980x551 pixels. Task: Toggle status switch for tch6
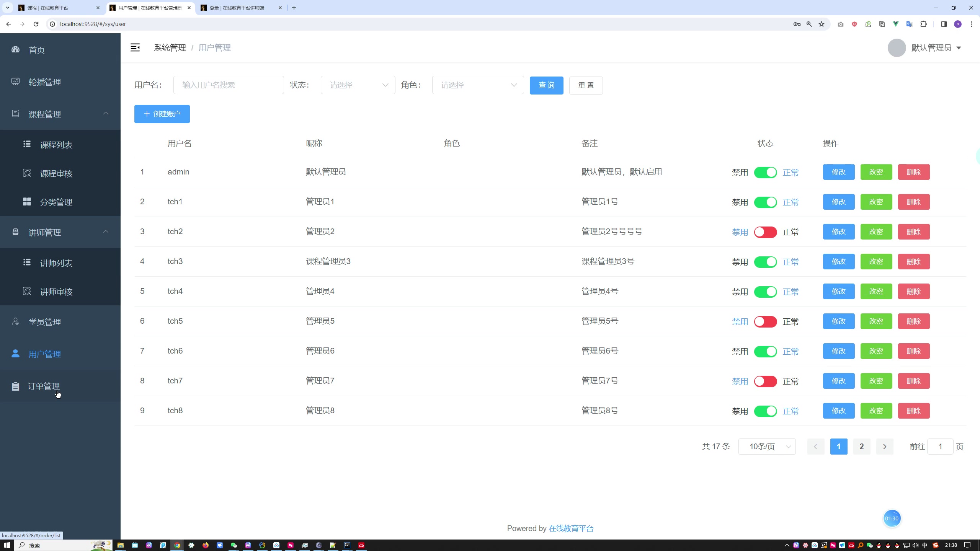765,352
